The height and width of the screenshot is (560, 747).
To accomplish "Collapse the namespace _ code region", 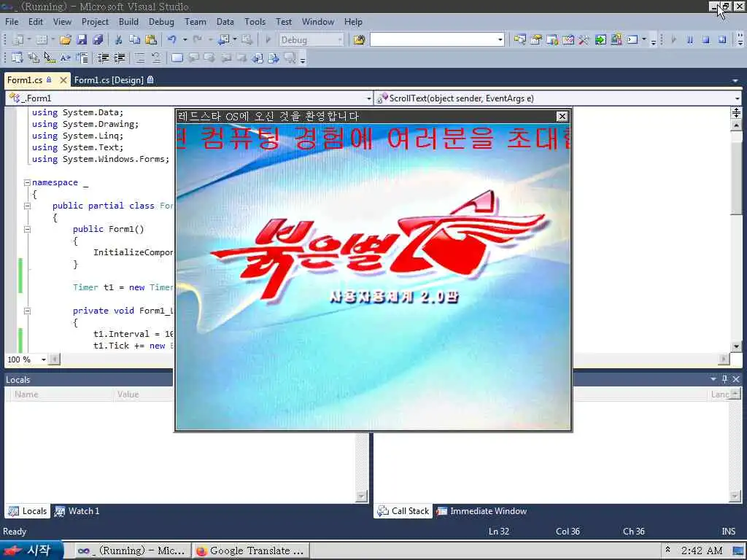I will tap(27, 182).
